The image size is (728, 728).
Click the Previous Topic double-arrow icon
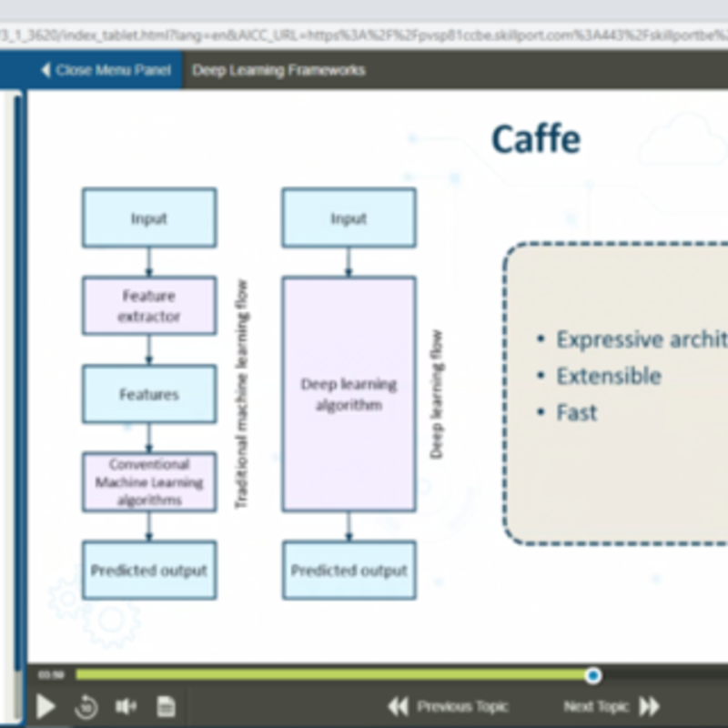click(x=398, y=707)
